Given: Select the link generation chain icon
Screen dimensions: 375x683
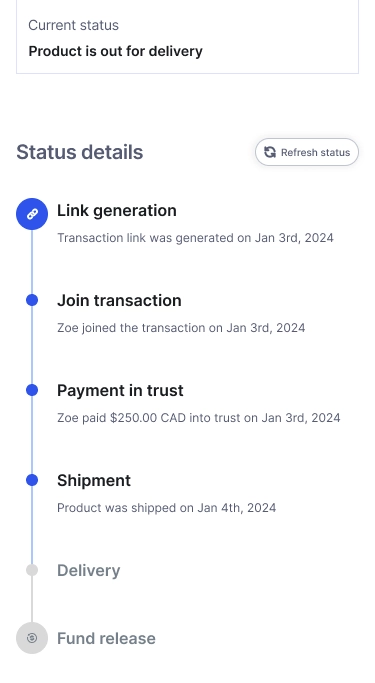Looking at the screenshot, I should click(x=32, y=213).
